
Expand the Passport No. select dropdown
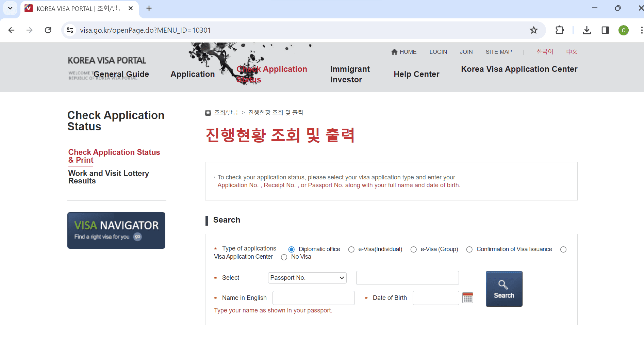click(x=307, y=278)
